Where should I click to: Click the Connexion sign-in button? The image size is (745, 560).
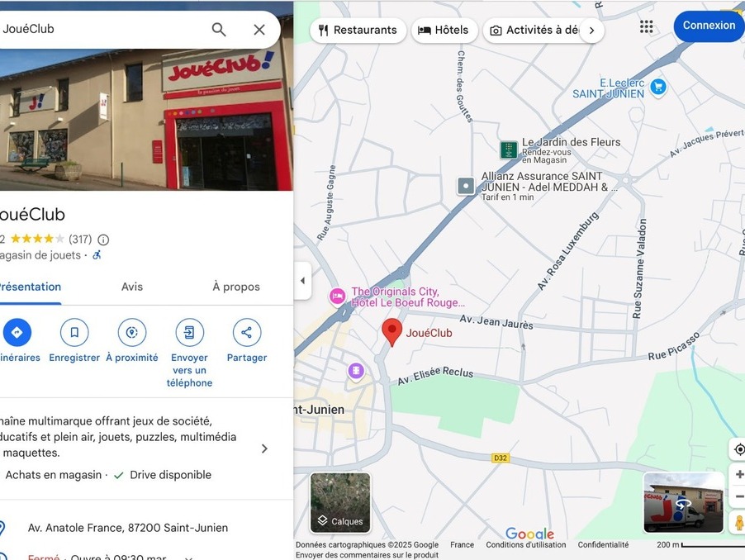(x=709, y=26)
